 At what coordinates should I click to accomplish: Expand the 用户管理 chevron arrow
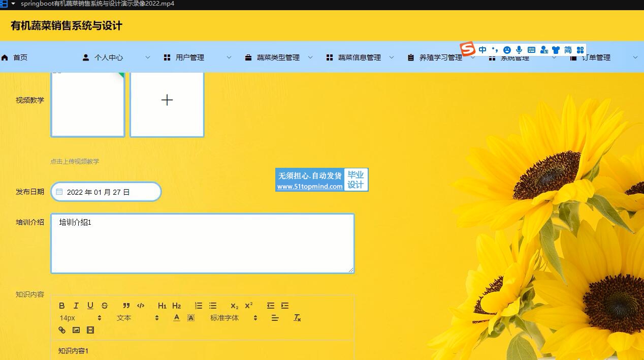[x=229, y=57]
